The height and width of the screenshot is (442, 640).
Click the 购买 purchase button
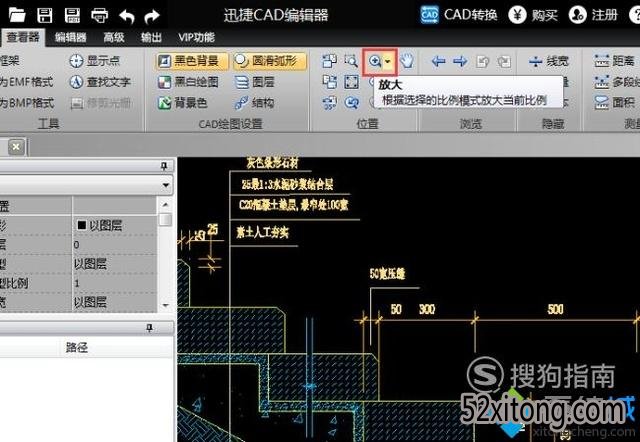(x=533, y=15)
